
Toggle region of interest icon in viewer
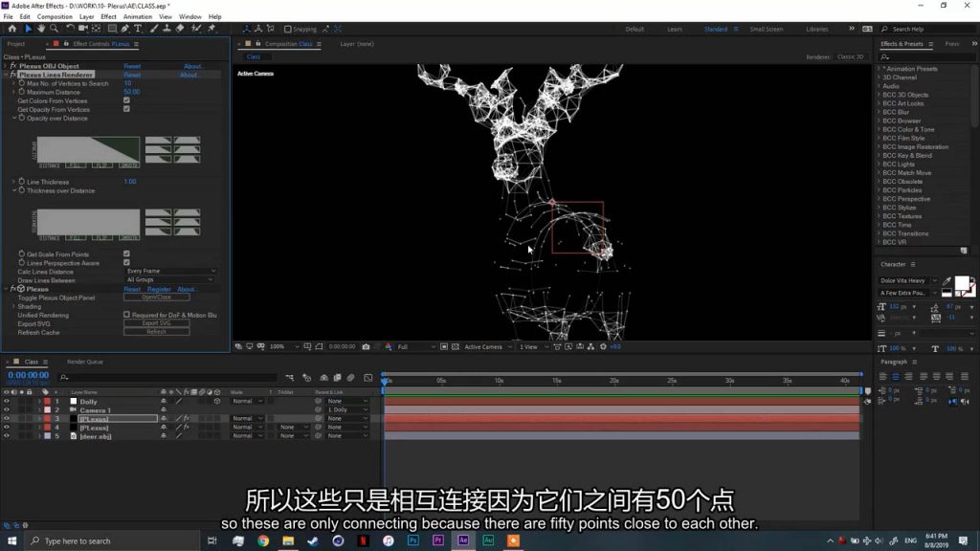point(444,346)
